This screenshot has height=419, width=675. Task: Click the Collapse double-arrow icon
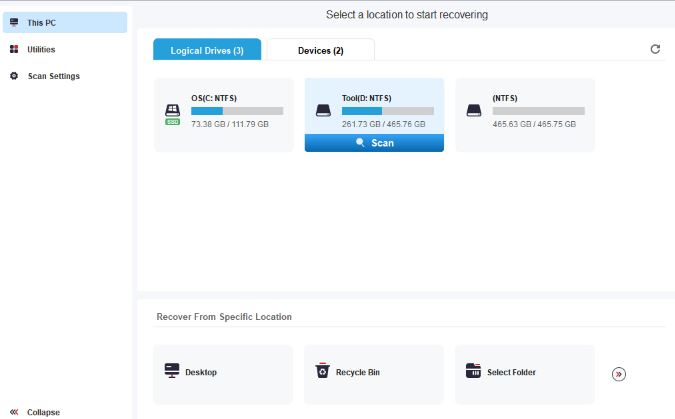[x=14, y=412]
